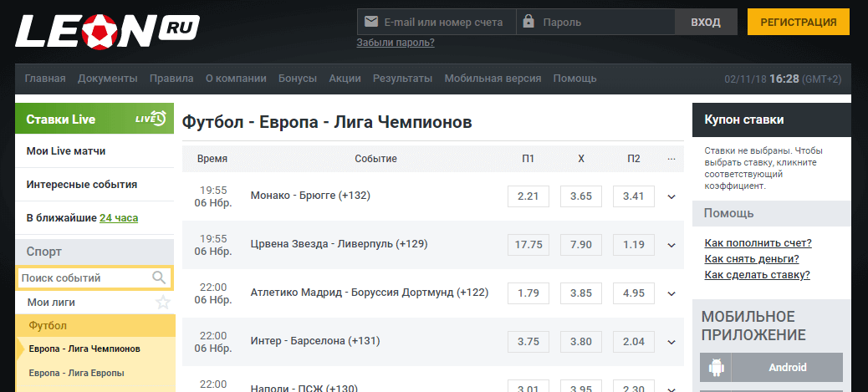Open the Помощь menu item in navigation bar

[574, 79]
